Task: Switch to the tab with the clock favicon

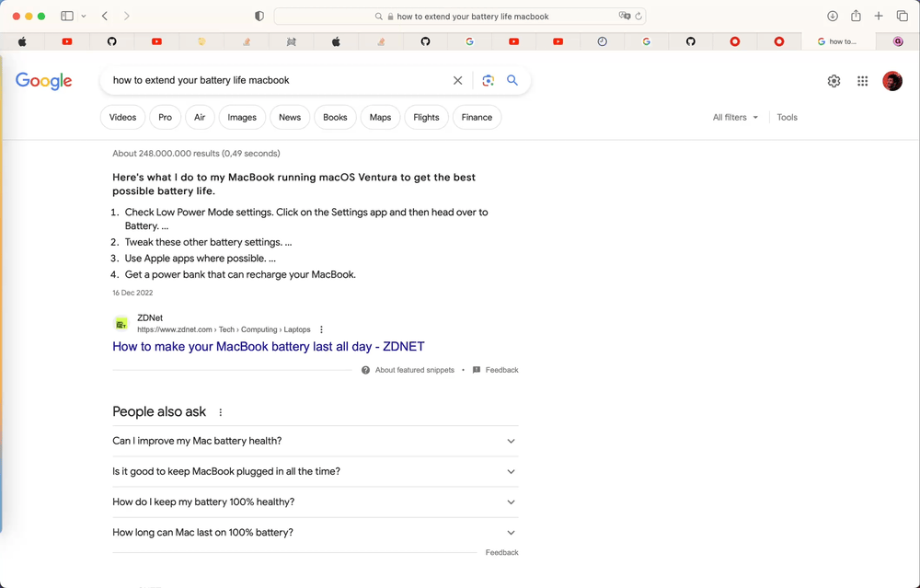Action: [602, 41]
